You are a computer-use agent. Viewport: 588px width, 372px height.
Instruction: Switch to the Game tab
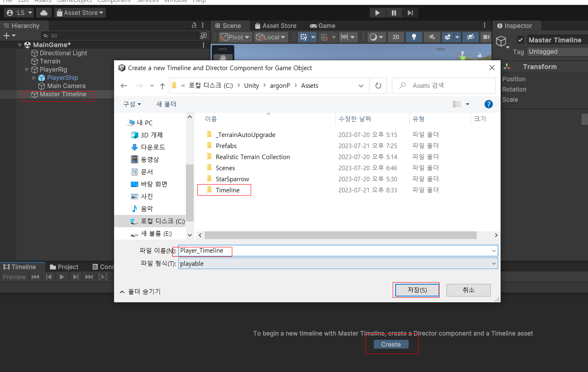323,26
